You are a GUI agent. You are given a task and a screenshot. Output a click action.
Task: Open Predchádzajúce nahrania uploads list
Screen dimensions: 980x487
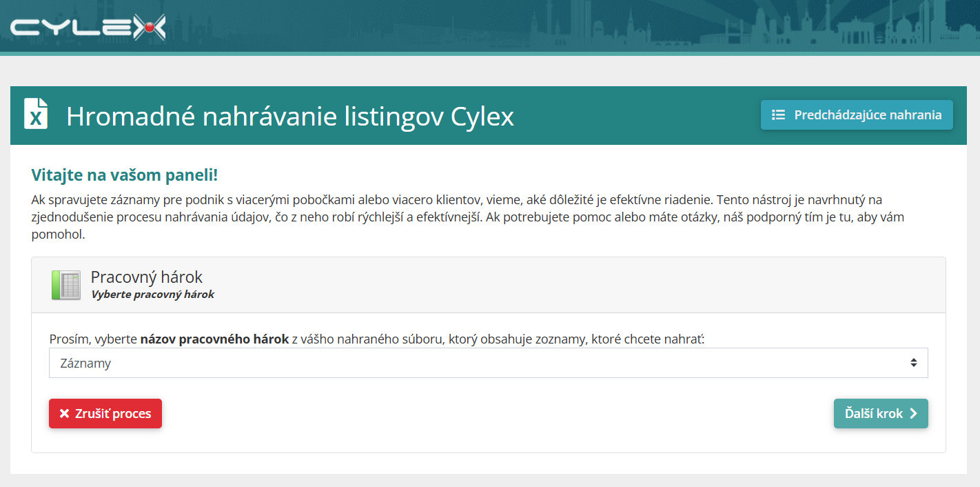tap(857, 115)
